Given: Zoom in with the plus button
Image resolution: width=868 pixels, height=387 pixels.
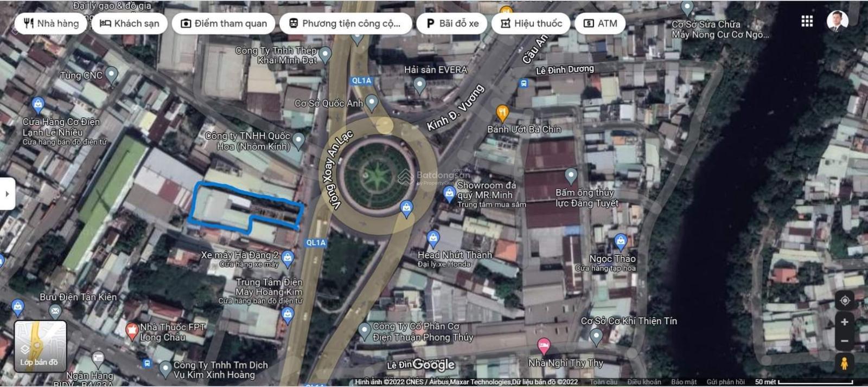Looking at the screenshot, I should 844,322.
